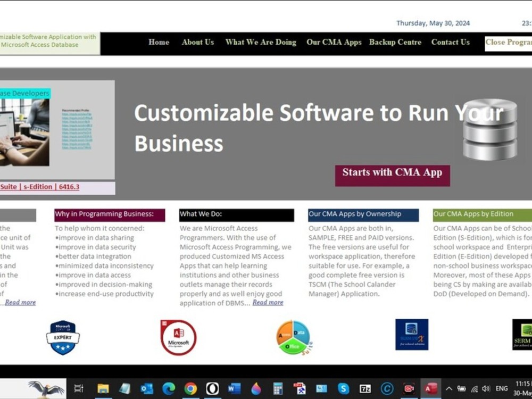532x399 pixels.
Task: Open Suite s-Edition 6416.3 link
Action: [40, 187]
